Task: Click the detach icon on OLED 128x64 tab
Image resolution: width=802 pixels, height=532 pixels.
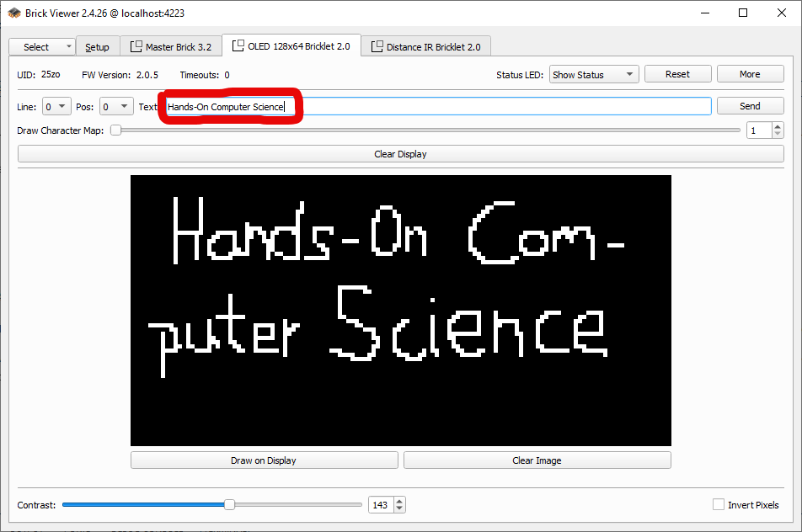Action: point(238,46)
